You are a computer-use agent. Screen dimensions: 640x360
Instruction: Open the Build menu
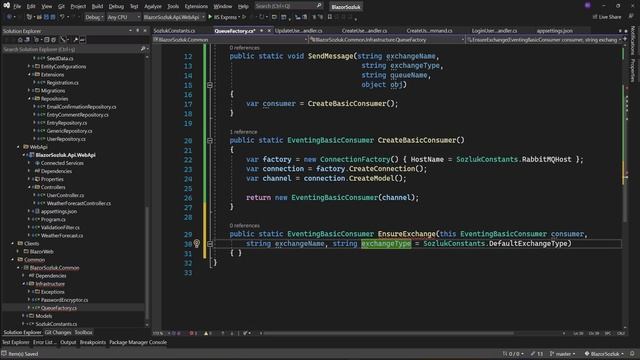97,6
